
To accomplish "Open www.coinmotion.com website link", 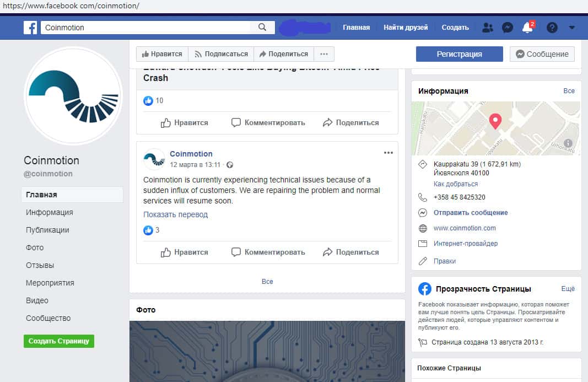I will point(465,228).
